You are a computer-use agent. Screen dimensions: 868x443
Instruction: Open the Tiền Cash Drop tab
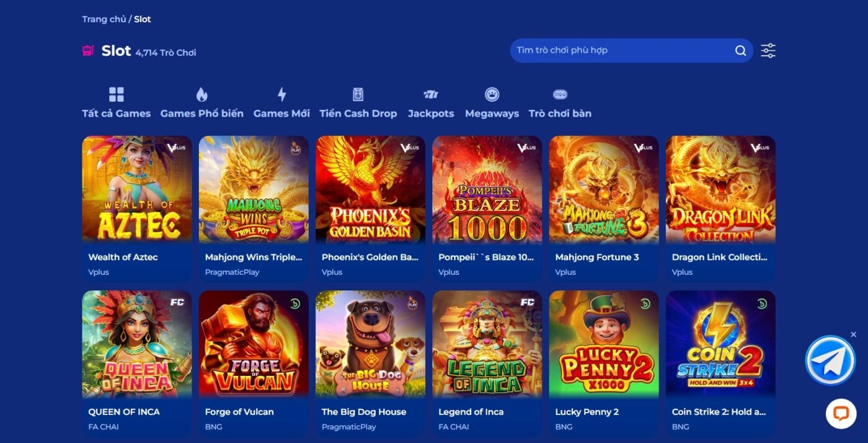coord(358,103)
